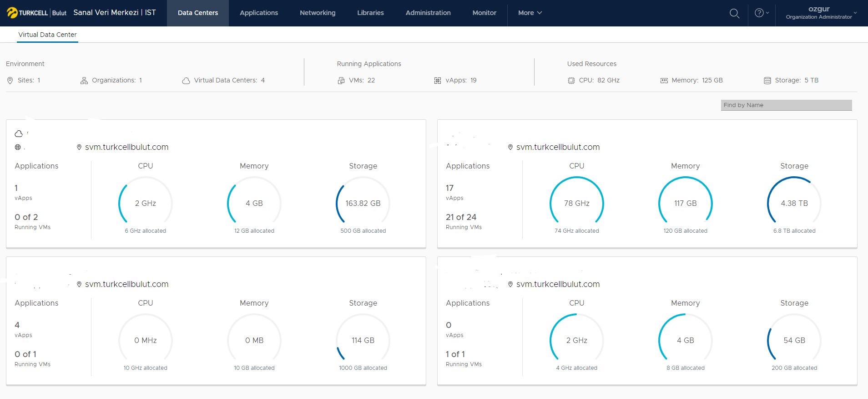
Task: Click '500 GB allocated' storage label
Action: tap(363, 231)
